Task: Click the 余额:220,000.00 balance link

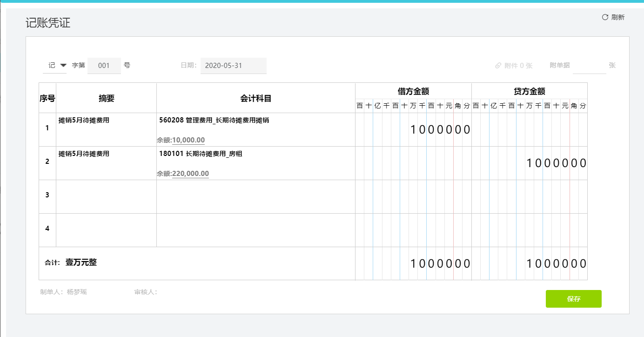Action: pyautogui.click(x=190, y=173)
